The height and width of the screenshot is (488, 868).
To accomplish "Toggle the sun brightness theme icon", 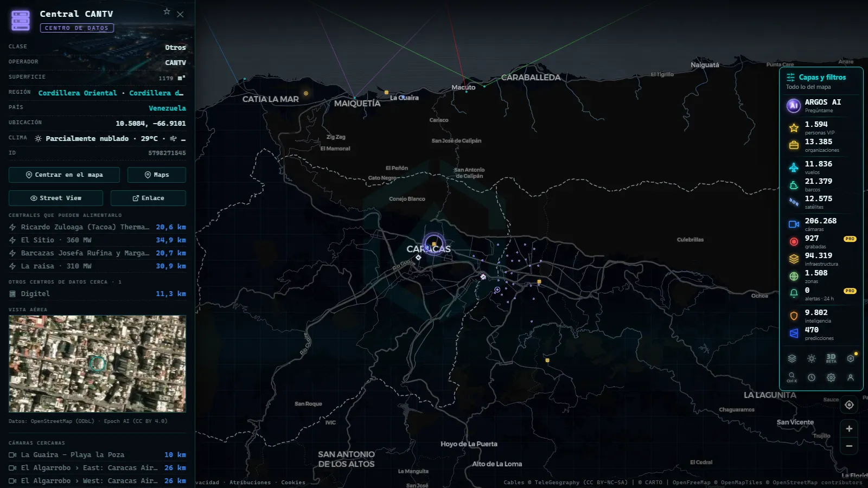I will coord(812,358).
